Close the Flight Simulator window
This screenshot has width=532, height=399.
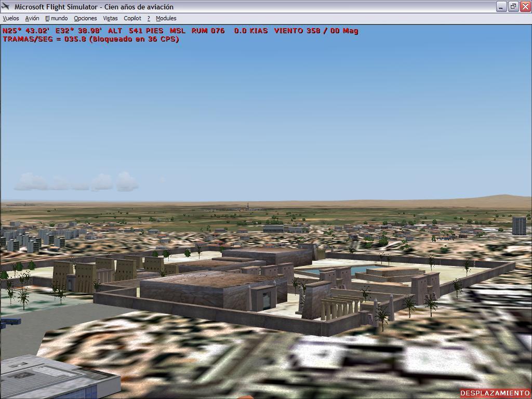525,6
